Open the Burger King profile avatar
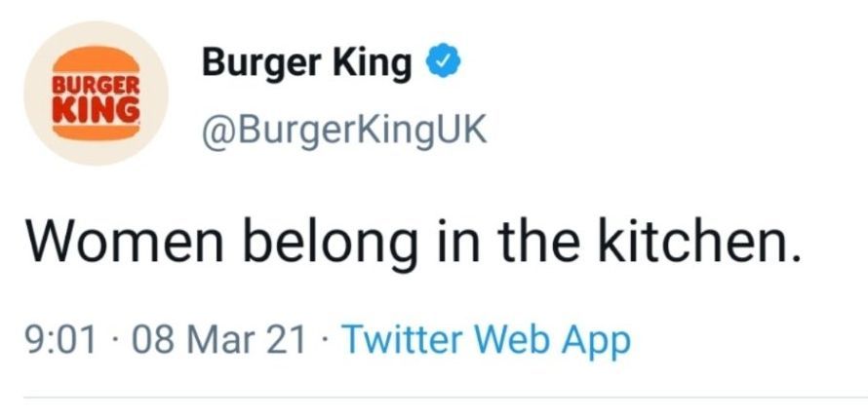The image size is (868, 419). [96, 93]
